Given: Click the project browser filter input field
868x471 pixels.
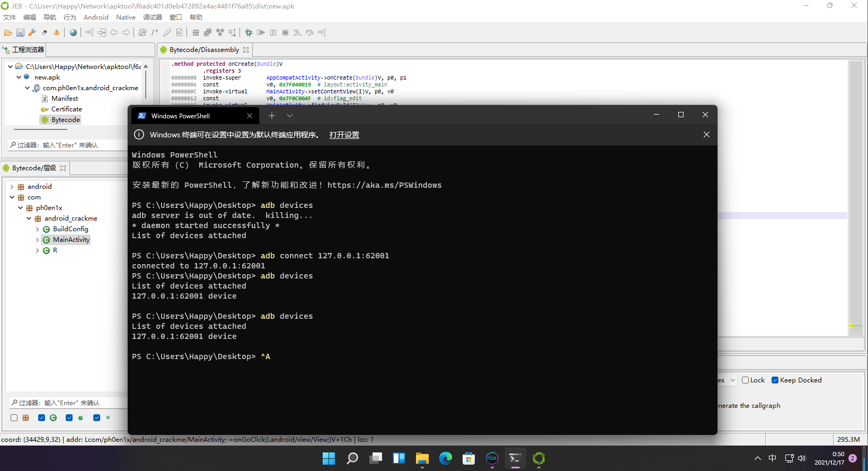Looking at the screenshot, I should [x=69, y=145].
